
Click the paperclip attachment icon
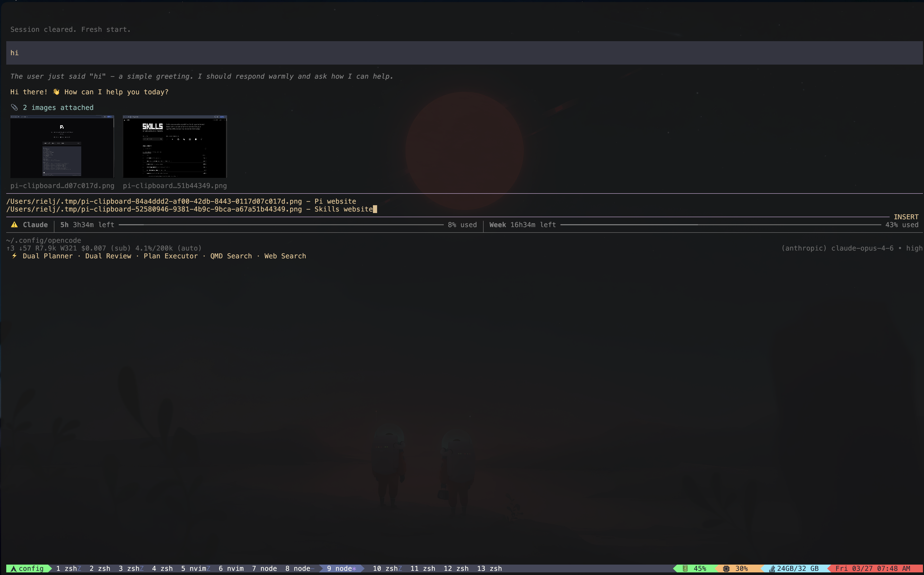pos(14,107)
